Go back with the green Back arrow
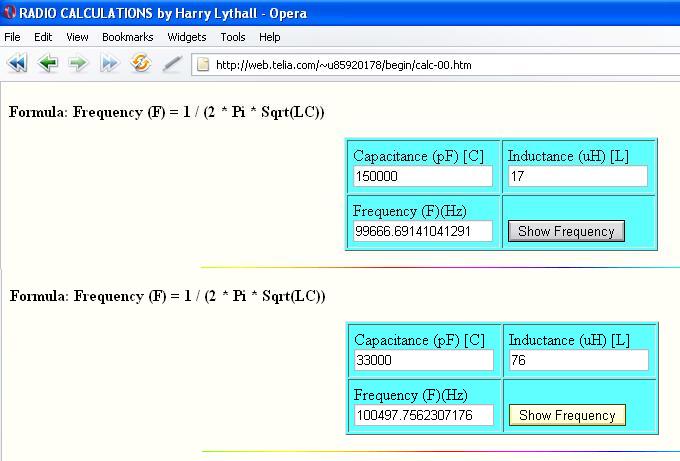This screenshot has width=680, height=461. tap(48, 63)
